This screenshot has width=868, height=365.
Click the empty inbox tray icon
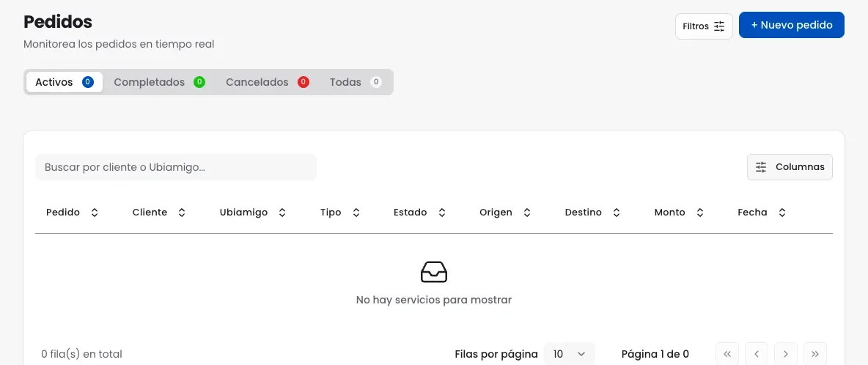click(x=434, y=271)
